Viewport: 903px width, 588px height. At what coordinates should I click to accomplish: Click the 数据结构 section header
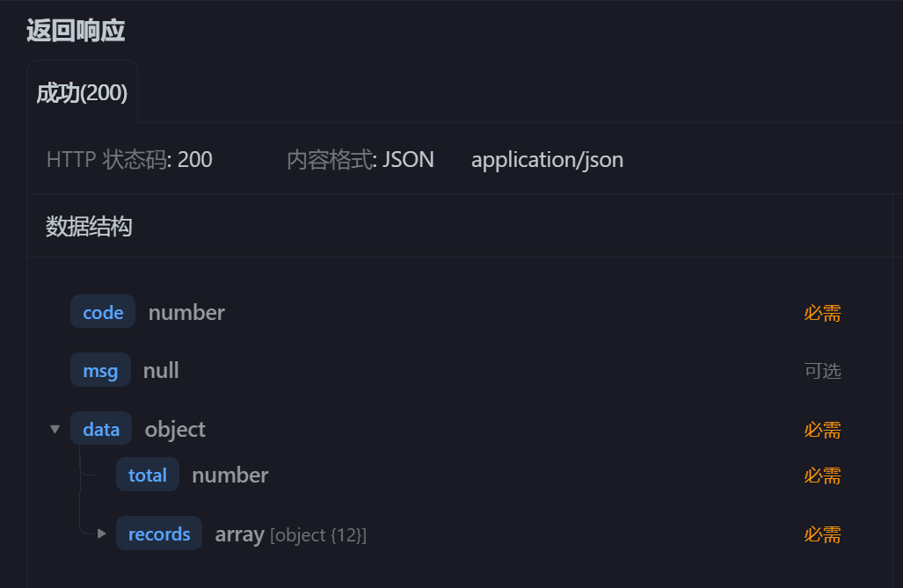coord(89,227)
